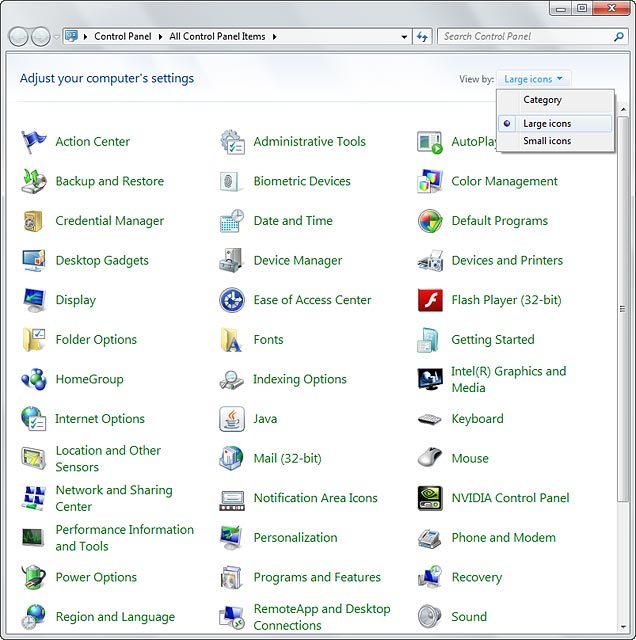636x640 pixels.
Task: Open the Credential Manager safe icon
Action: 33,221
